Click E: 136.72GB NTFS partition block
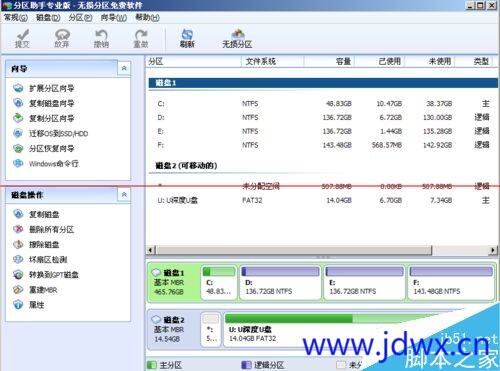 pos(364,282)
